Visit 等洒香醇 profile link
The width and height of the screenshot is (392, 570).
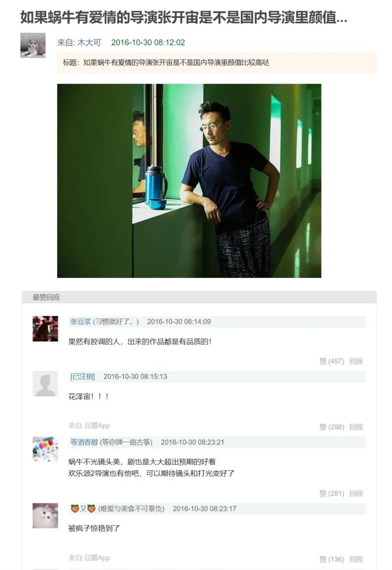pyautogui.click(x=84, y=442)
